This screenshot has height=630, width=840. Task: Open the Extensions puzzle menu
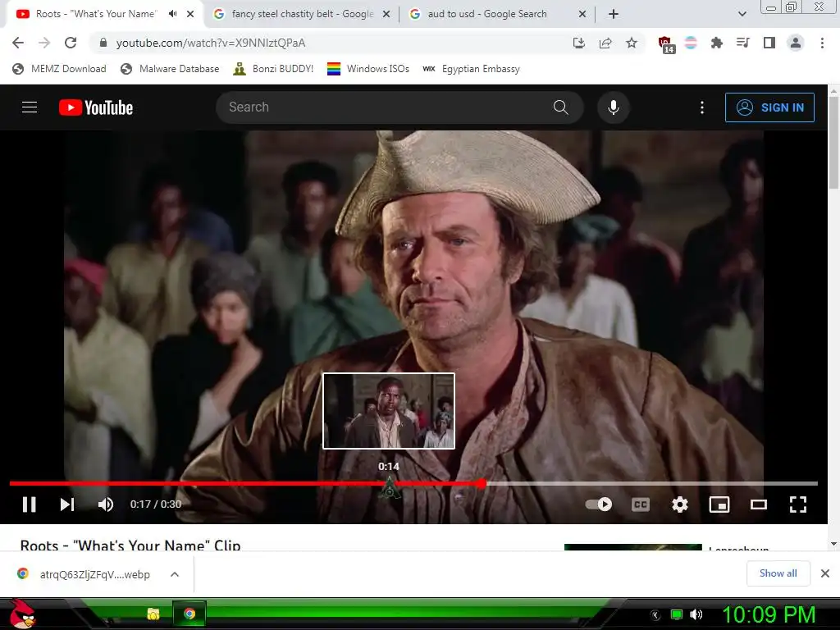[x=716, y=43]
